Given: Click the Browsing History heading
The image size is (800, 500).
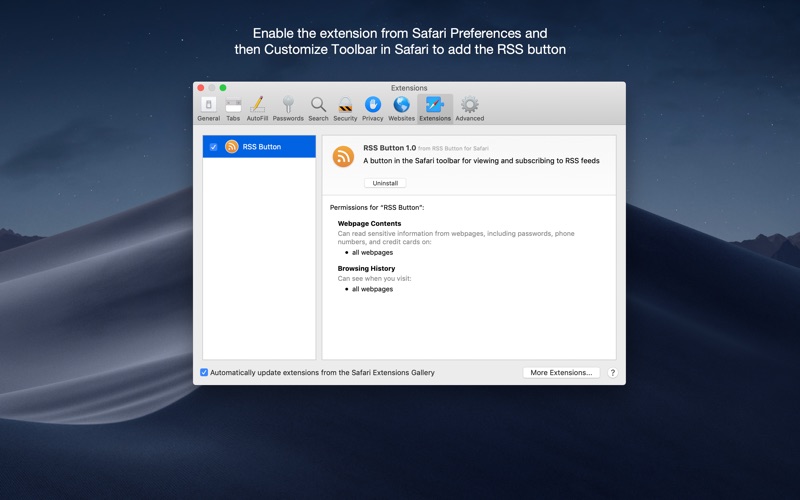Looking at the screenshot, I should (366, 268).
